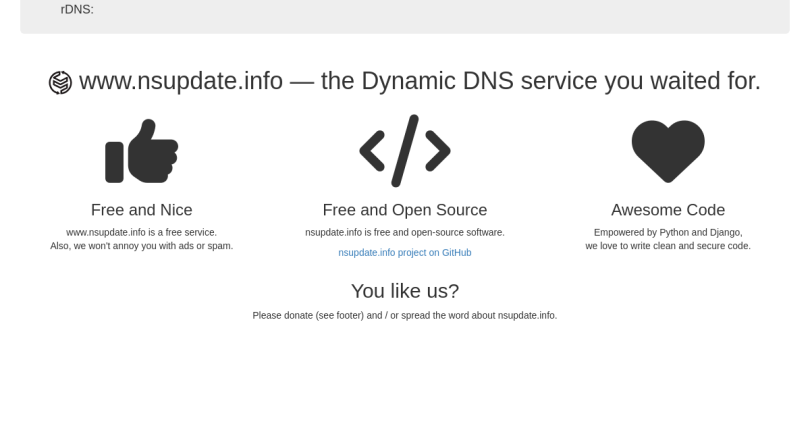Click the "Awesome Code" heading

668,210
